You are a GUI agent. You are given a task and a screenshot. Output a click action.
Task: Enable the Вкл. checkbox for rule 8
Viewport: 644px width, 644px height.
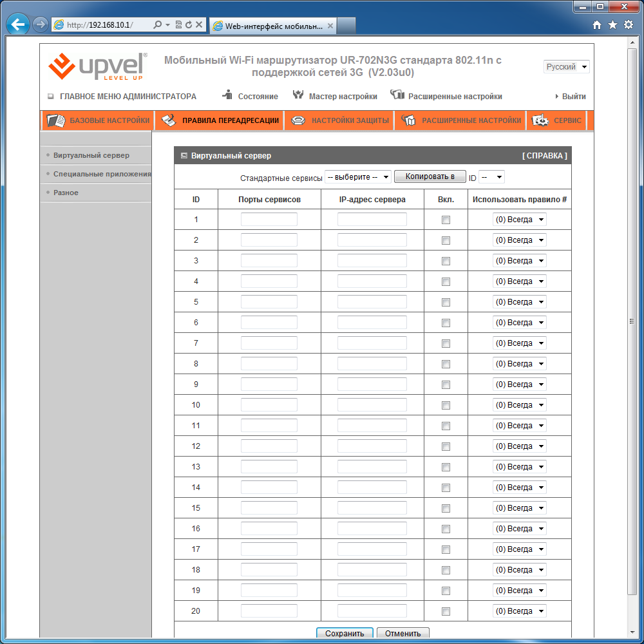tap(446, 365)
